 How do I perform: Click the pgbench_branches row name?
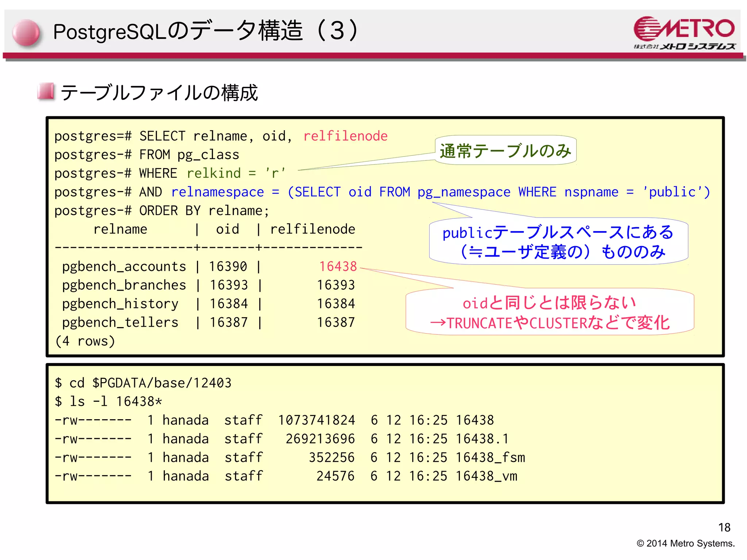click(x=124, y=285)
